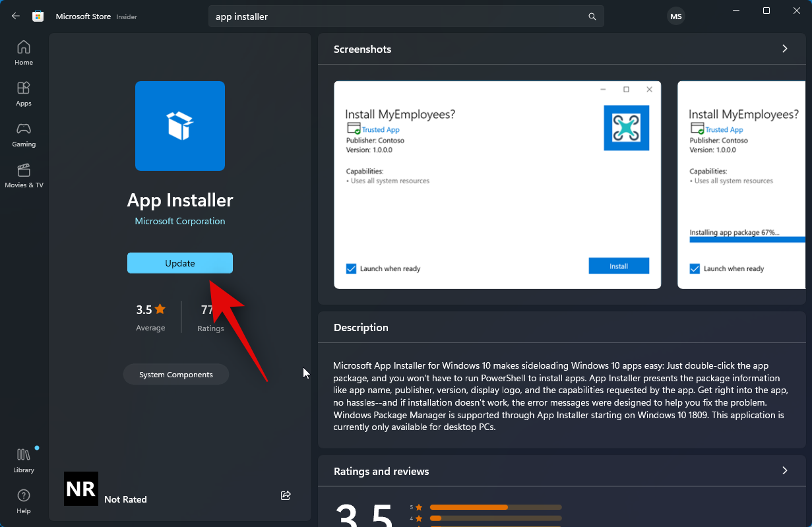Image resolution: width=812 pixels, height=527 pixels.
Task: Open the MS profile account avatar
Action: [676, 16]
